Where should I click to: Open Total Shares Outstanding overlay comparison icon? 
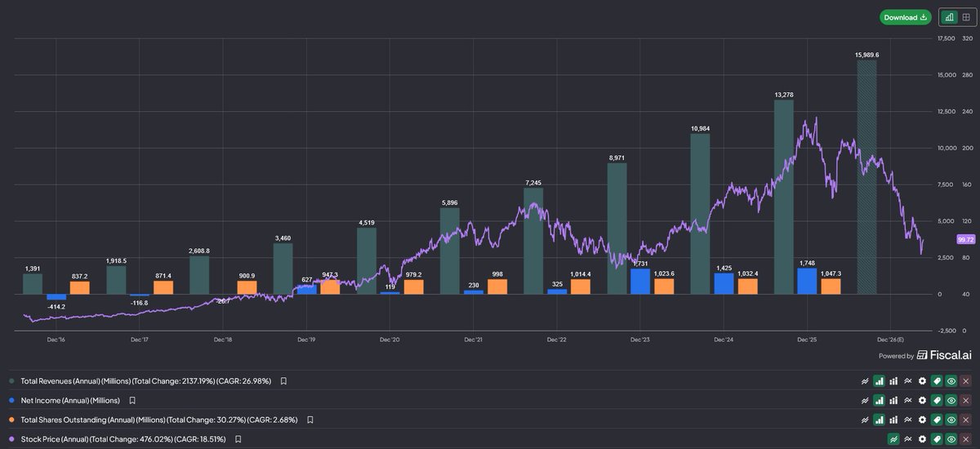click(908, 420)
